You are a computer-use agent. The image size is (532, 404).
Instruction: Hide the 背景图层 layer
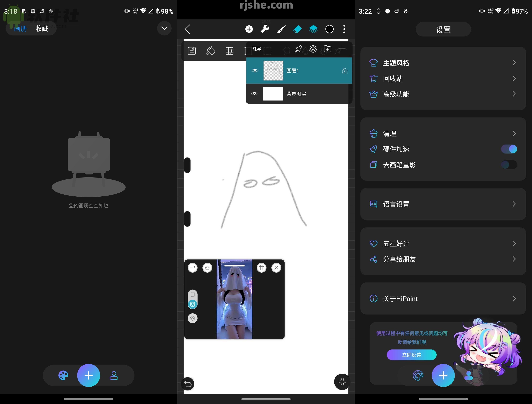click(255, 94)
